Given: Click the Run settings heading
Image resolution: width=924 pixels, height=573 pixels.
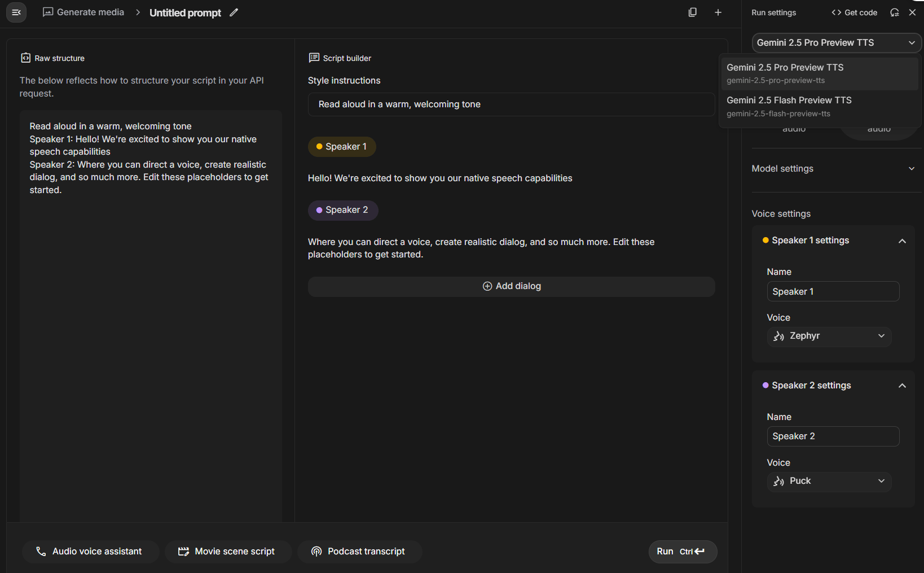Looking at the screenshot, I should pyautogui.click(x=773, y=12).
